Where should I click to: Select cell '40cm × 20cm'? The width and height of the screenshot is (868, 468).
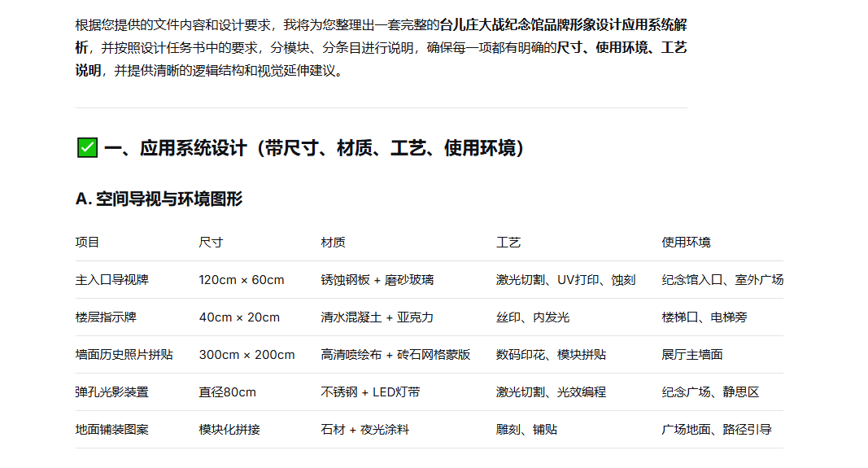pyautogui.click(x=239, y=317)
